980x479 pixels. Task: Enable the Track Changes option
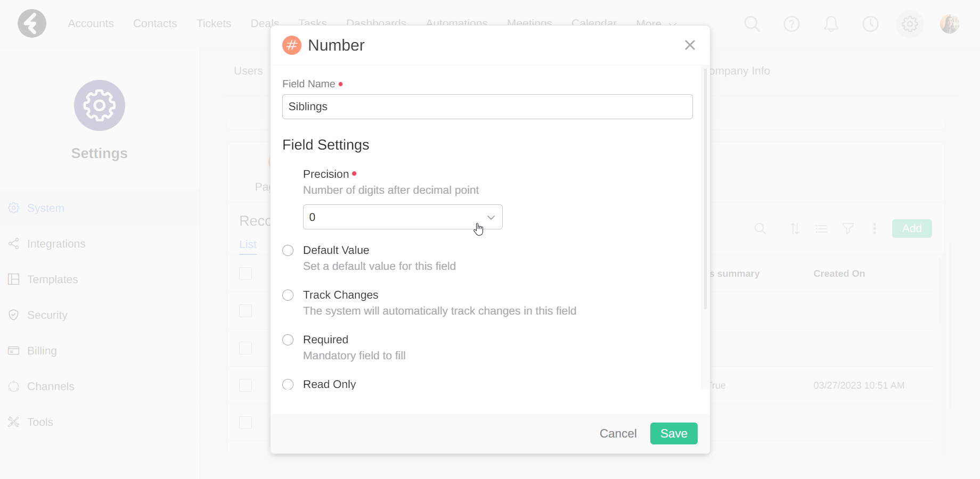point(288,295)
